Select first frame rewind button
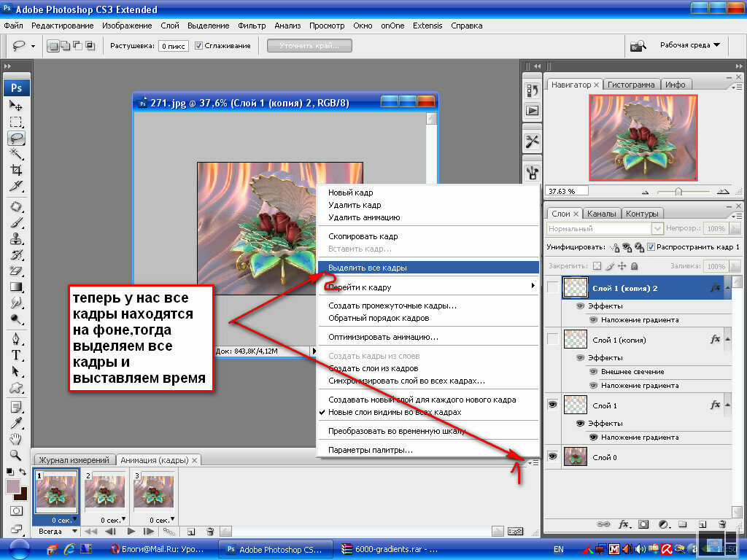 (x=90, y=532)
